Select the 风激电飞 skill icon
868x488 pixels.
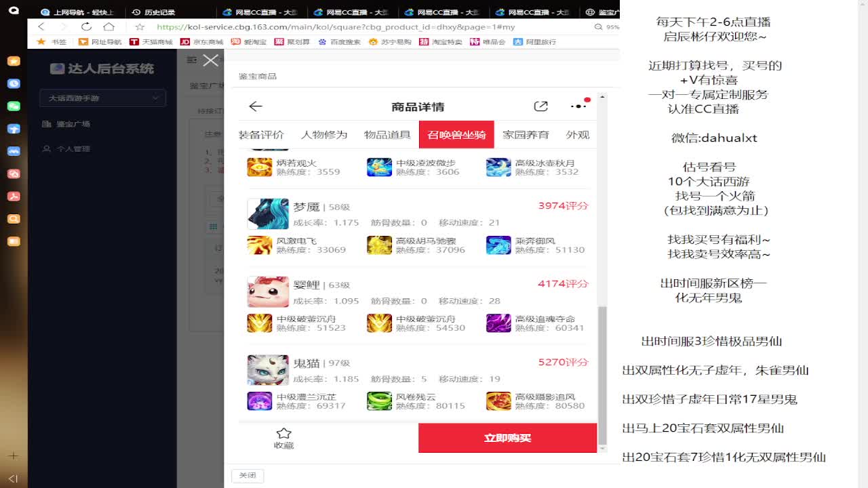[x=259, y=245]
